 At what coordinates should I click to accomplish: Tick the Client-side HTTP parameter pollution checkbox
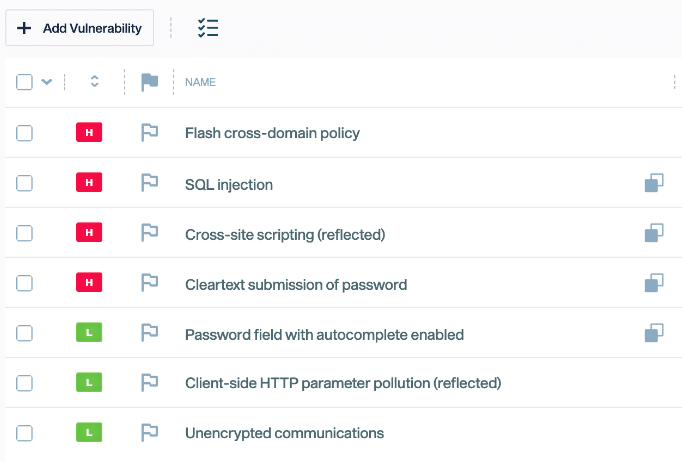coord(25,383)
